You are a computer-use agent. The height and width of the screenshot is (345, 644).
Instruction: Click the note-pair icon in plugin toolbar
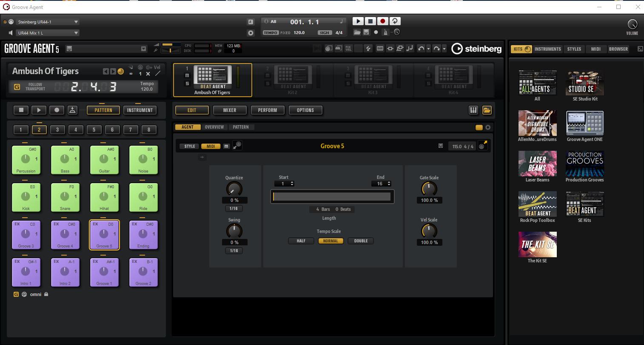pyautogui.click(x=410, y=49)
